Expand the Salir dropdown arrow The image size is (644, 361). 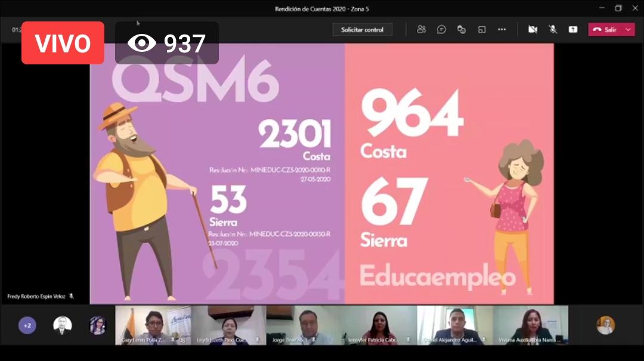coord(628,30)
